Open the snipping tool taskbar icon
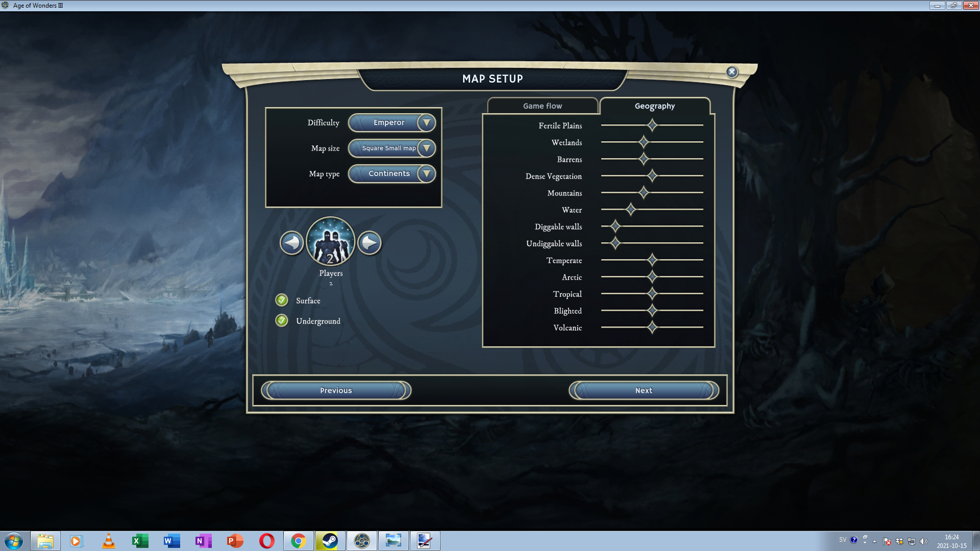Screen dimensions: 980x551 pyautogui.click(x=425, y=541)
